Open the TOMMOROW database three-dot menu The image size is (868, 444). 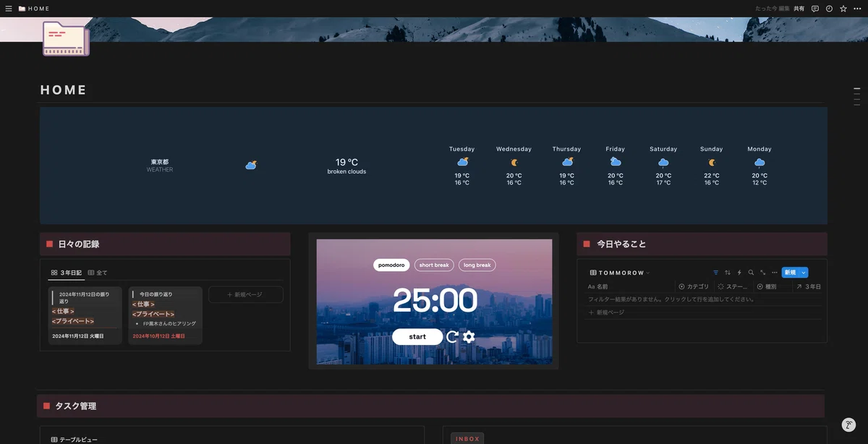775,273
